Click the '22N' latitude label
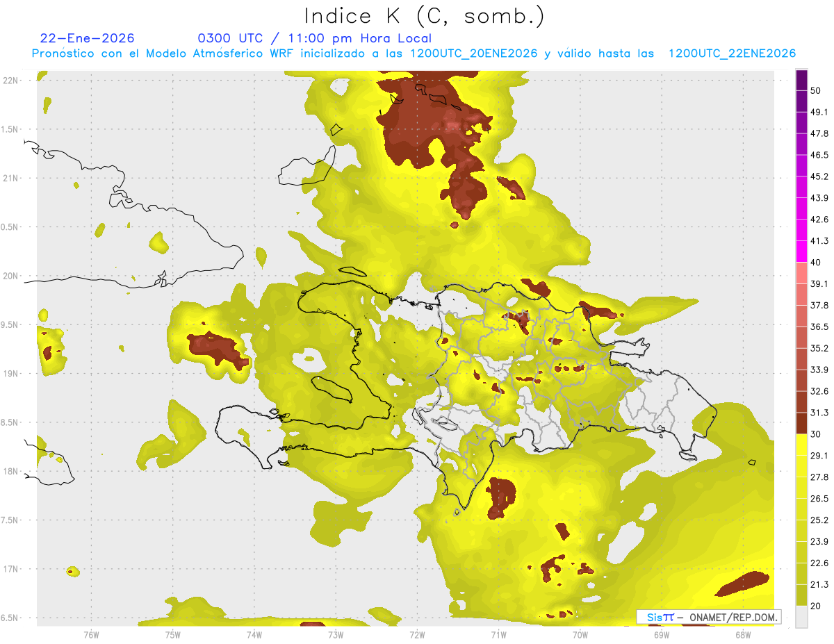This screenshot has width=834, height=644. click(x=10, y=81)
